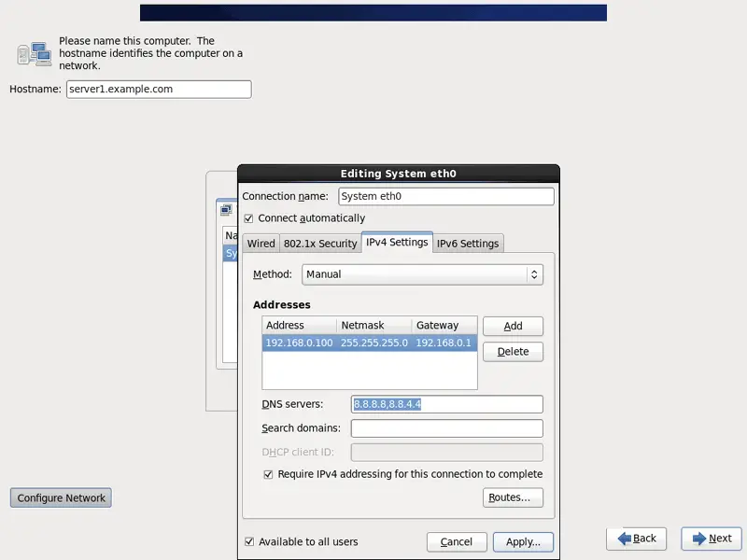Switch to IPv6 Settings tab

tap(468, 244)
